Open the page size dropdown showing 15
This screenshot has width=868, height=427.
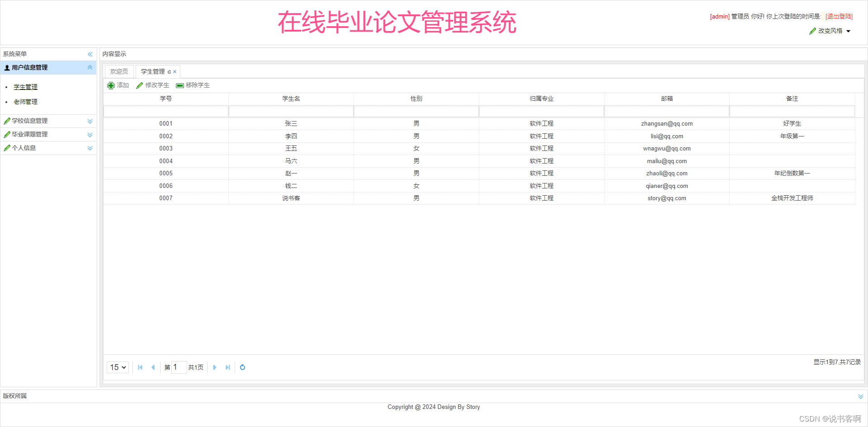click(x=118, y=367)
